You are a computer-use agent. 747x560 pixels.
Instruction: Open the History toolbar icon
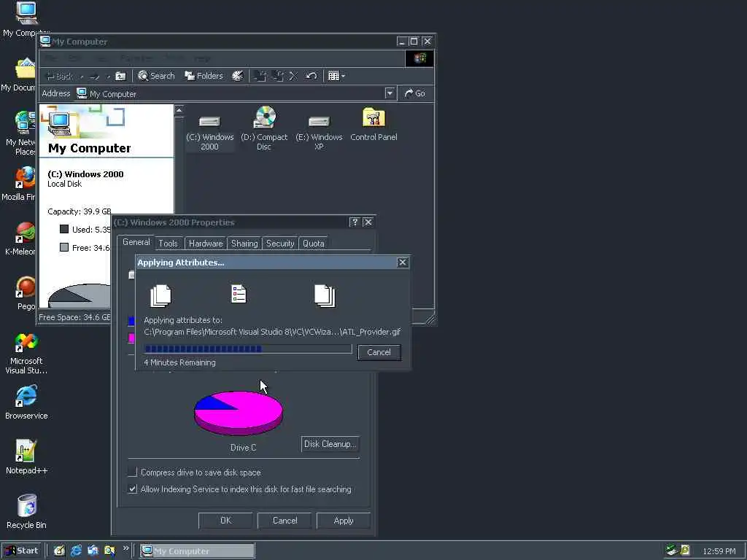click(x=237, y=76)
